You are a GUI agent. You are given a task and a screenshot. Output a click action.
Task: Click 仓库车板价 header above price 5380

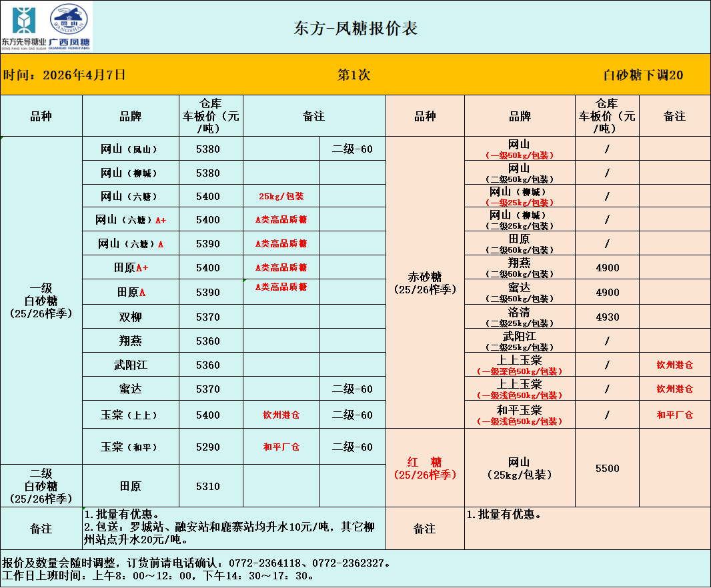pos(211,116)
